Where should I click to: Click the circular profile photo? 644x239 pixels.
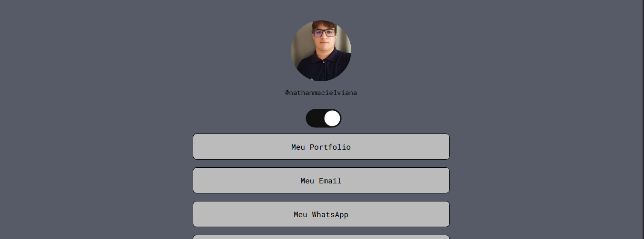pyautogui.click(x=321, y=50)
